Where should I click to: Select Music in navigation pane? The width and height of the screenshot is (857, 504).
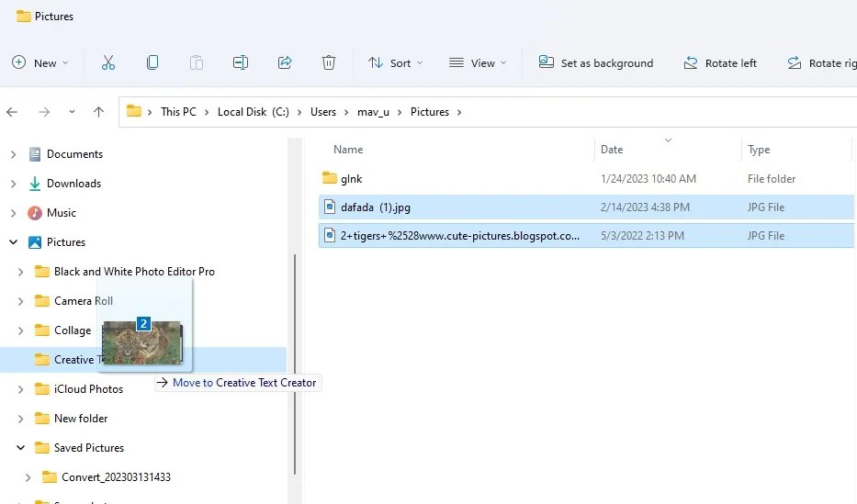[62, 213]
